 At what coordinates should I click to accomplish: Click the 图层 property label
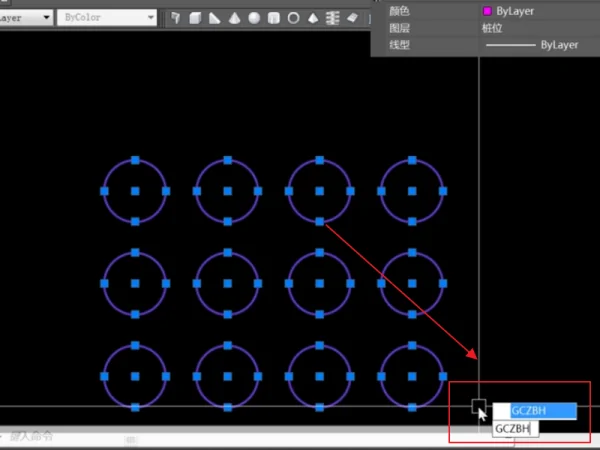pos(399,28)
